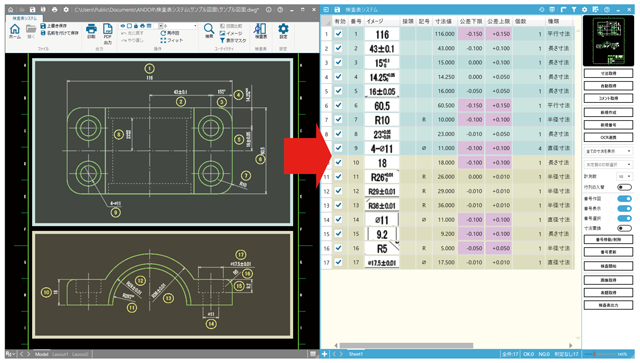Click help icon in 検査表システム title bar
The height and width of the screenshot is (363, 640).
click(x=607, y=9)
